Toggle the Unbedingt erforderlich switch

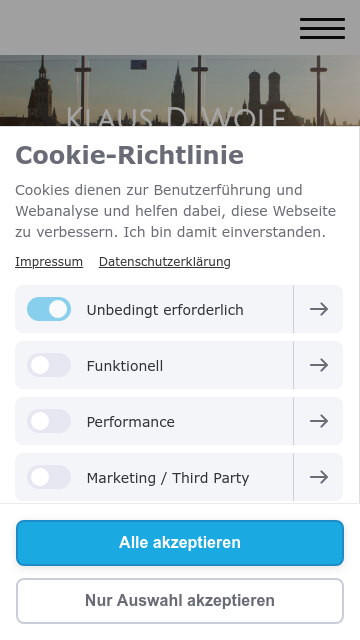(x=49, y=309)
